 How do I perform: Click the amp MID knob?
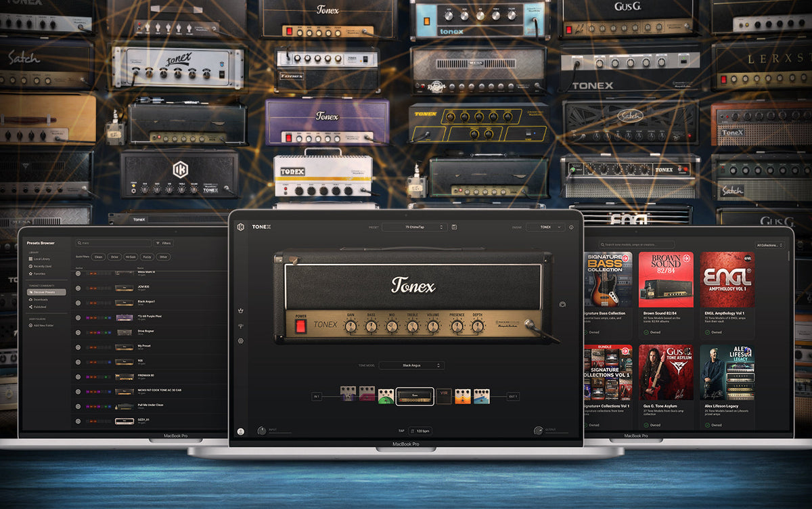pos(392,327)
